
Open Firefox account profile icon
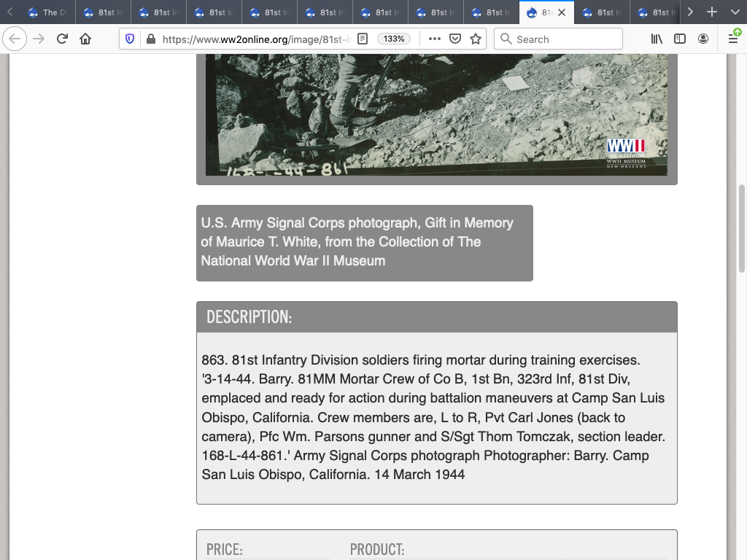click(703, 39)
